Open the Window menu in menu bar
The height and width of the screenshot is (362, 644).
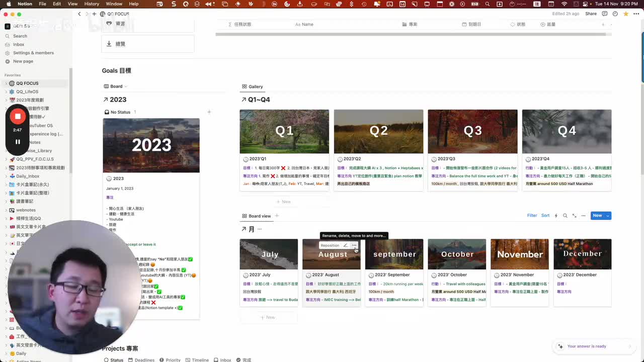(x=114, y=4)
